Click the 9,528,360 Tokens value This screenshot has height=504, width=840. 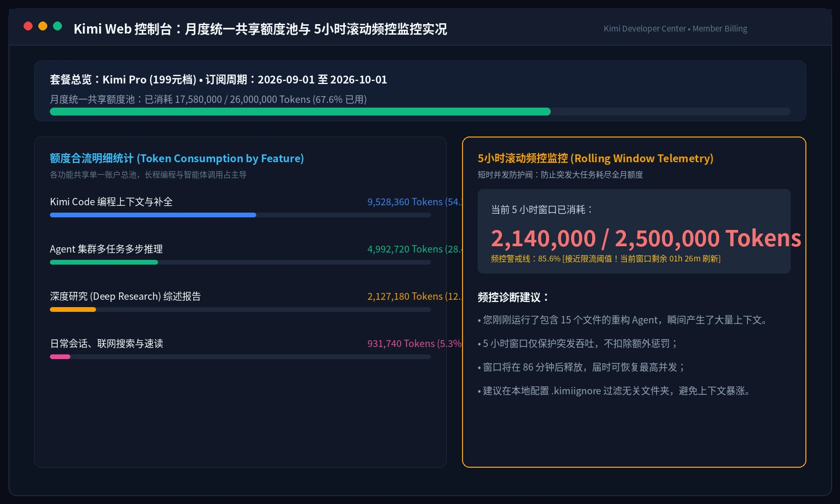coord(414,202)
